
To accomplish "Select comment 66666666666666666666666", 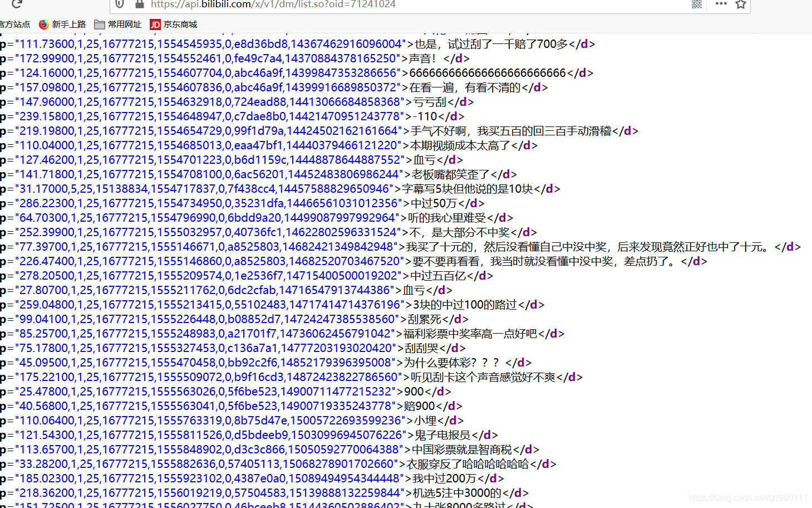I will click(487, 73).
